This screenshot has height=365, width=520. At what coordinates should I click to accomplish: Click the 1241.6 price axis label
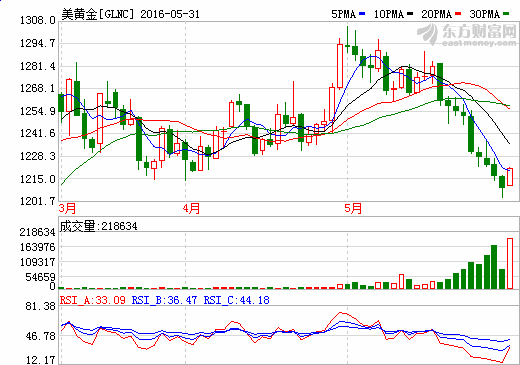38,134
